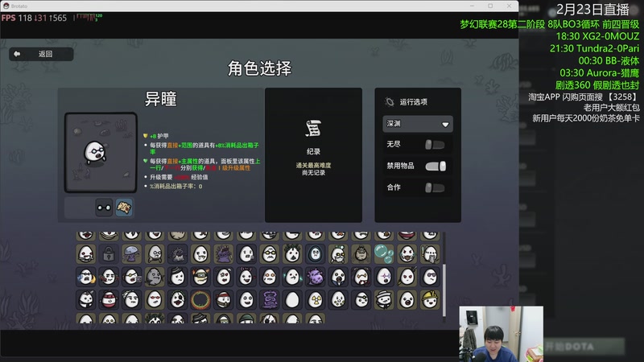The image size is (644, 362).
Task: Click the character grid scrollbar
Action: click(444, 290)
